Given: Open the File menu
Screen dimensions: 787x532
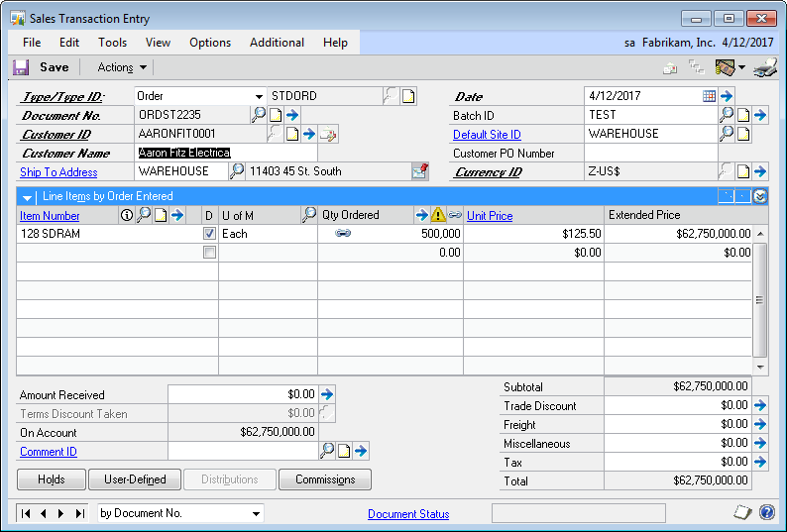Looking at the screenshot, I should (32, 43).
